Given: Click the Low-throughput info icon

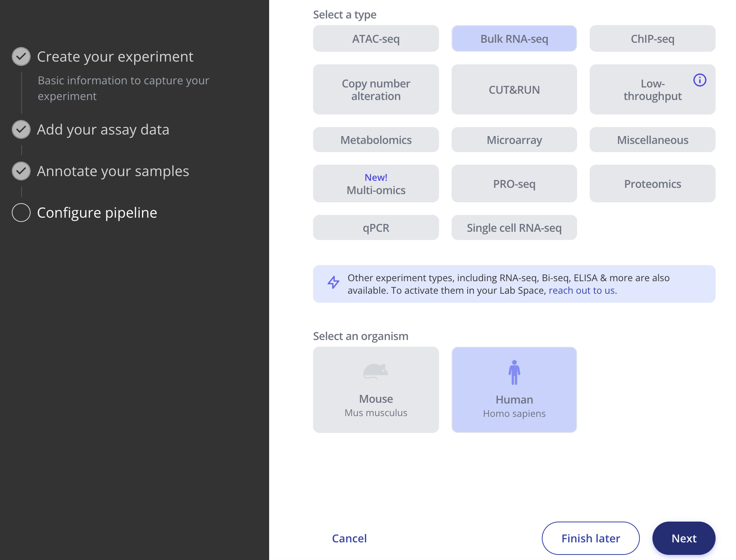Looking at the screenshot, I should (x=700, y=80).
